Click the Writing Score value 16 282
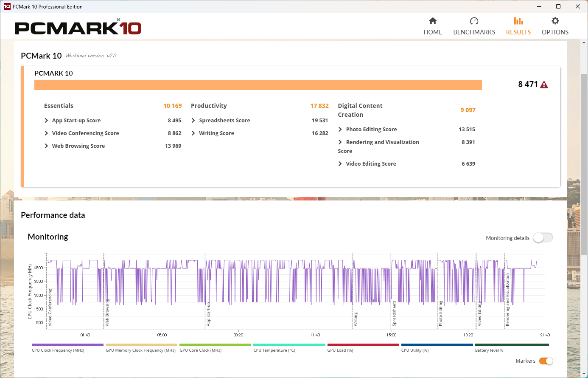This screenshot has height=378, width=588. [x=320, y=133]
